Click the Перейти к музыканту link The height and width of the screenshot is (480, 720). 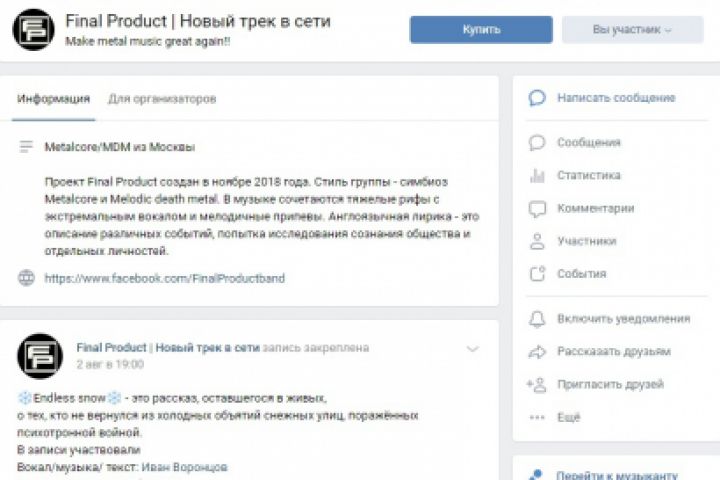pos(617,475)
